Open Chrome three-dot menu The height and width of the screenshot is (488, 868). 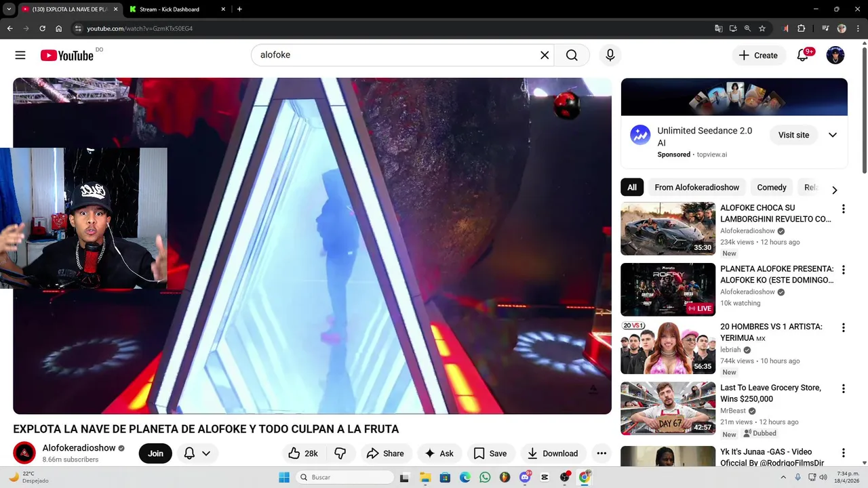click(857, 28)
